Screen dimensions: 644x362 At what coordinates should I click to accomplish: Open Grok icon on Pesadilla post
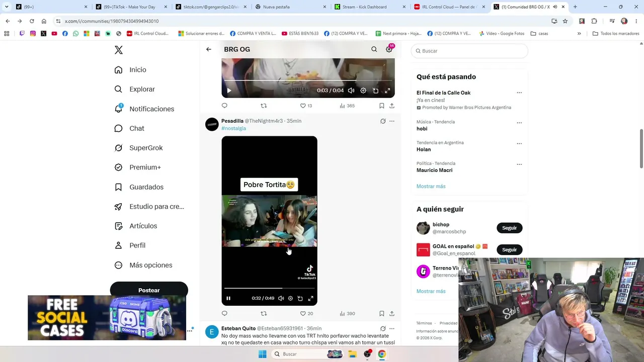pyautogui.click(x=383, y=121)
